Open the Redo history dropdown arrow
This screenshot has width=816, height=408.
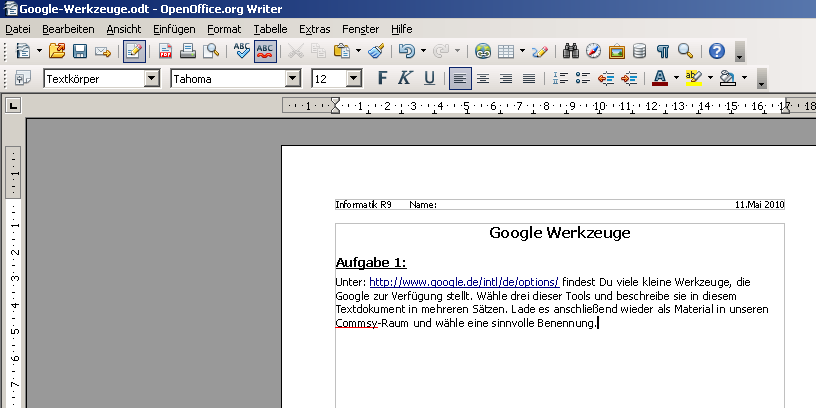tap(457, 51)
